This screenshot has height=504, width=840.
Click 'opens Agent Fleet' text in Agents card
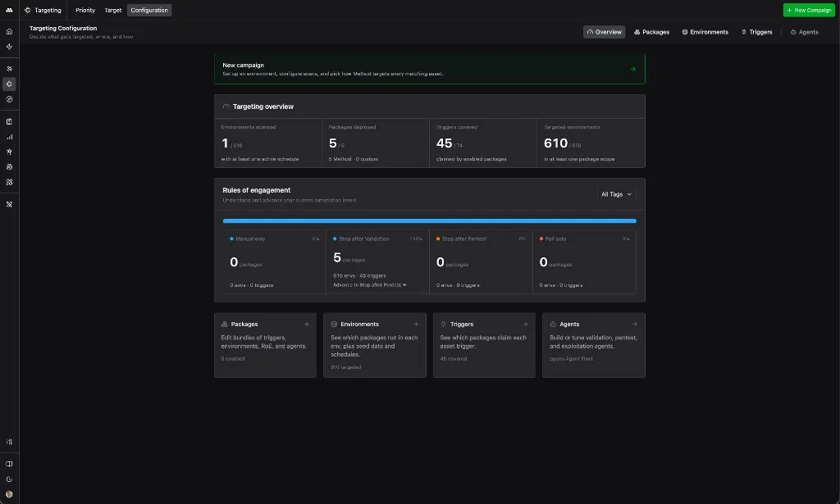(571, 359)
